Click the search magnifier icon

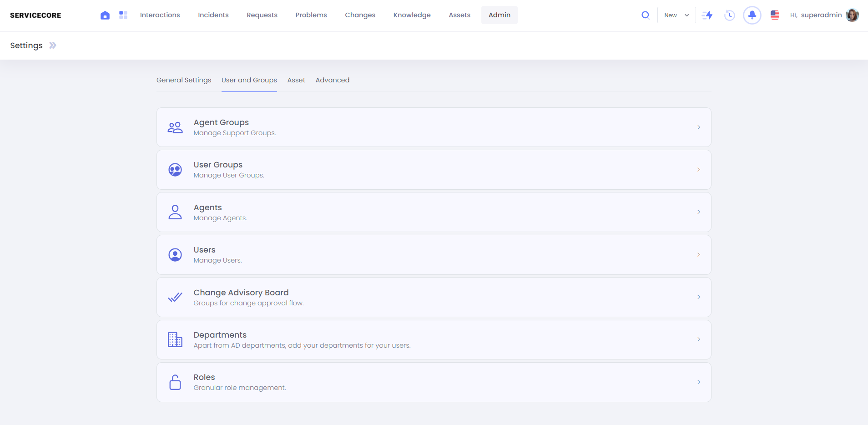[645, 15]
